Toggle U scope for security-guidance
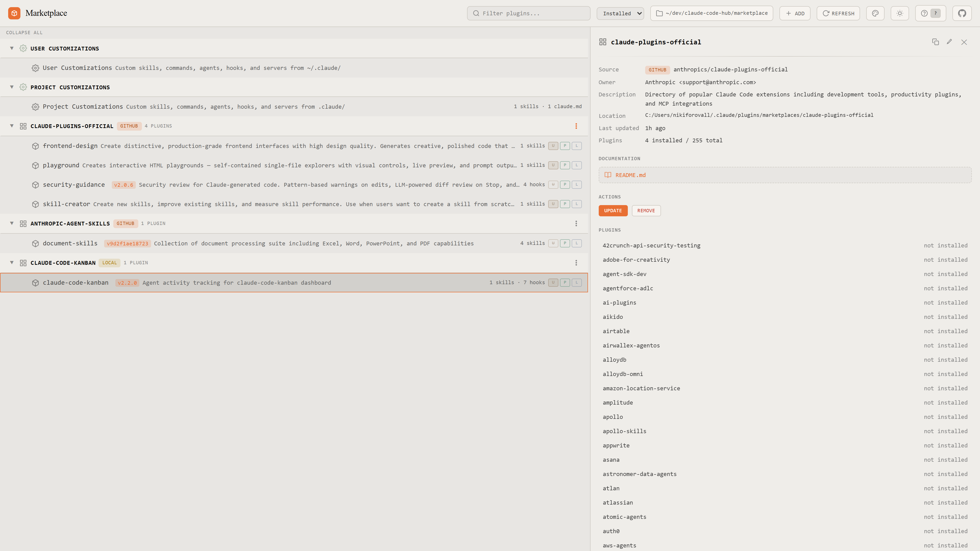Image resolution: width=980 pixels, height=551 pixels. pos(553,184)
